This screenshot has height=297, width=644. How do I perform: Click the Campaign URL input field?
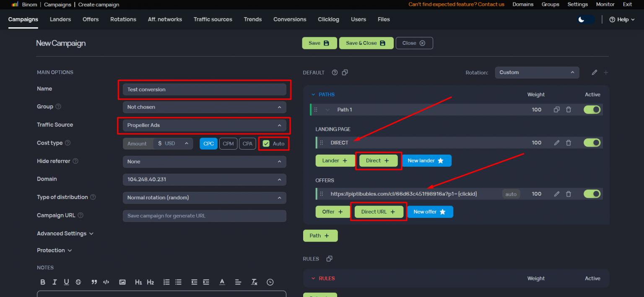click(x=204, y=216)
